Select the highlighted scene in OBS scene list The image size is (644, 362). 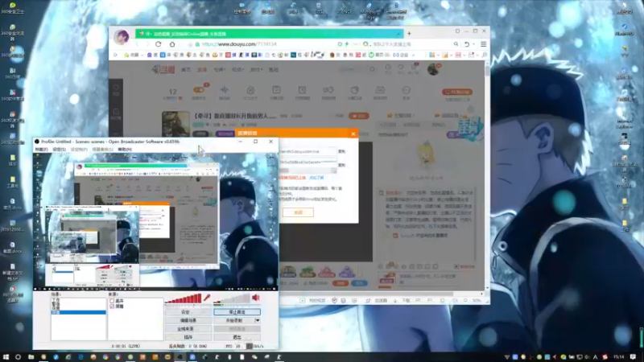(78, 312)
